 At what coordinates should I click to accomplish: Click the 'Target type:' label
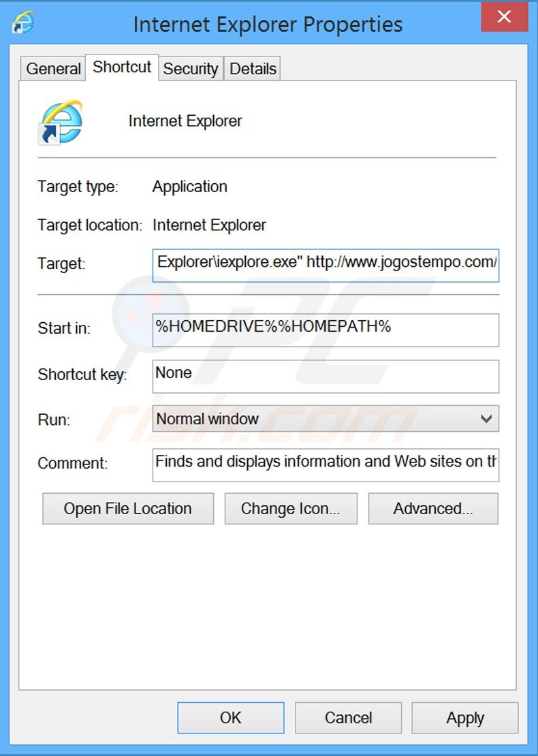tap(78, 187)
